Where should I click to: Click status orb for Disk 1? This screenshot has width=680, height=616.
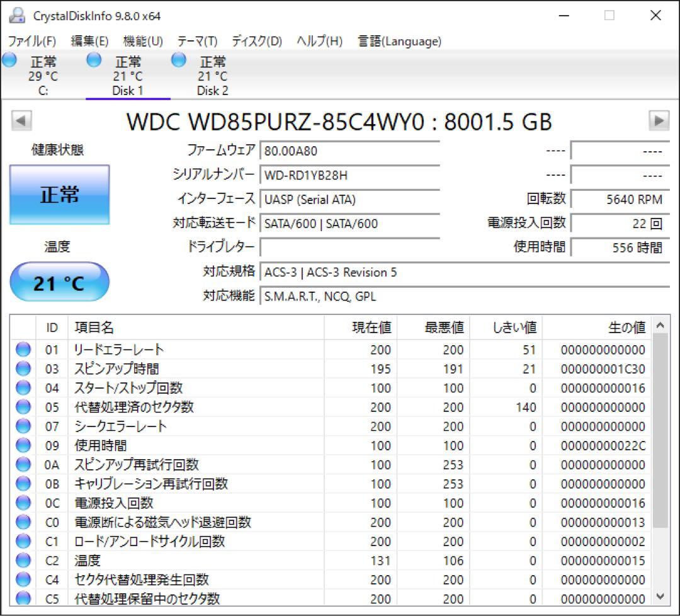94,60
